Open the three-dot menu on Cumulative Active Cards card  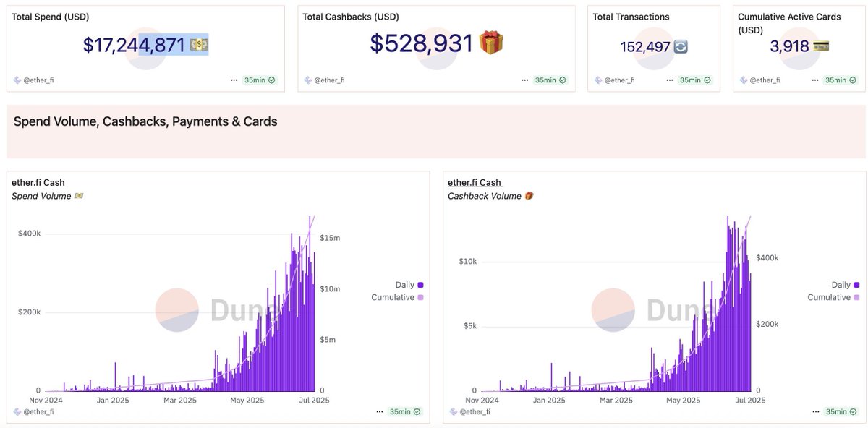click(814, 80)
